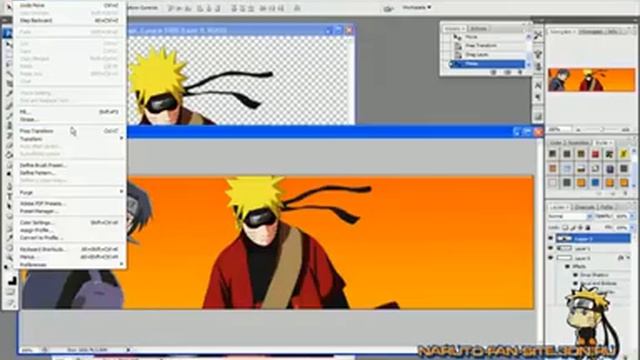Open the Fill slider arrow
The width and height of the screenshot is (640, 360).
(632, 227)
